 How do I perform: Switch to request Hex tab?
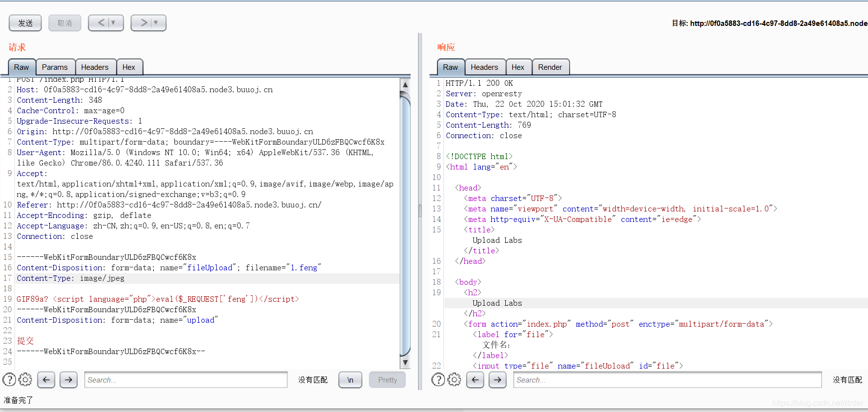129,67
